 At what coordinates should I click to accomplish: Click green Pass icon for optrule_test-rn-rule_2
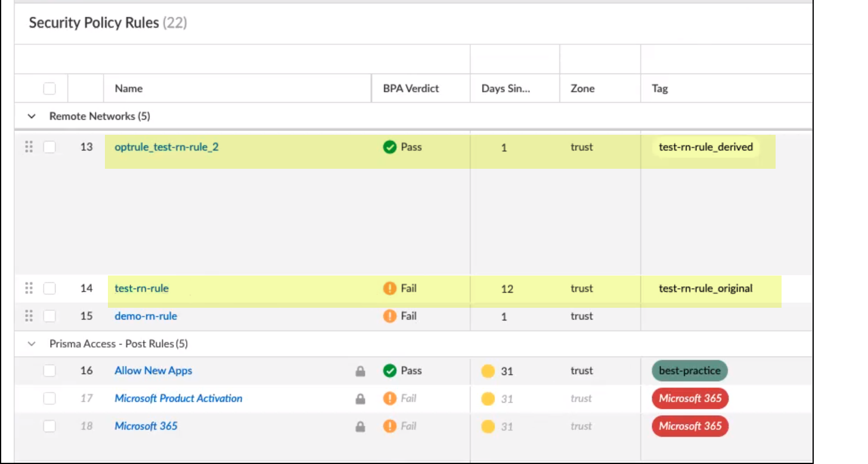pyautogui.click(x=390, y=147)
